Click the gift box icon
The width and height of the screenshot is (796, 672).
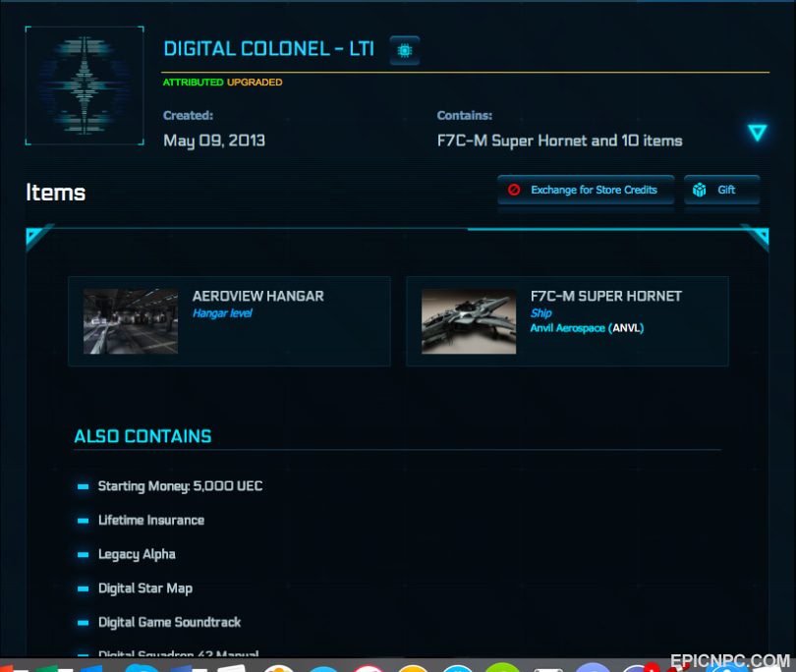699,190
